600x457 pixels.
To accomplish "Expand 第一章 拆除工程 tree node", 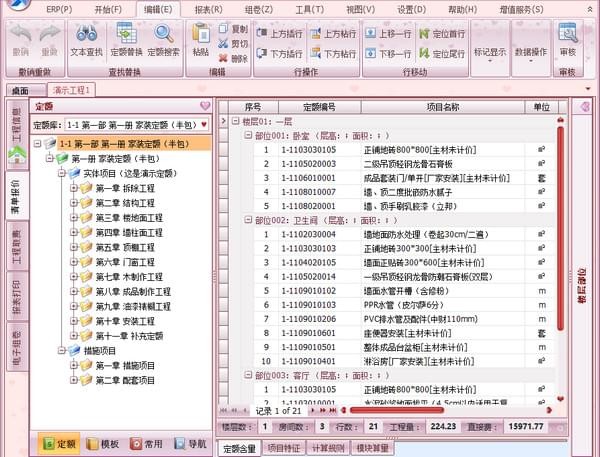I will tap(74, 188).
